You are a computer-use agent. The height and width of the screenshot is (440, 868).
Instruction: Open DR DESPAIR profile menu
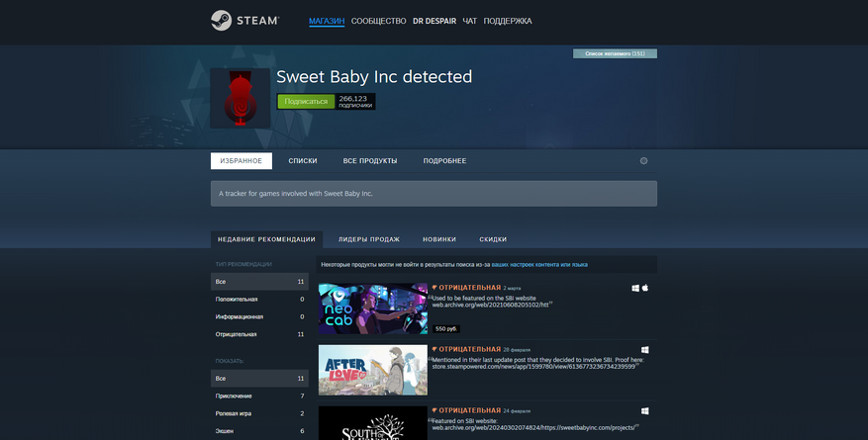434,21
